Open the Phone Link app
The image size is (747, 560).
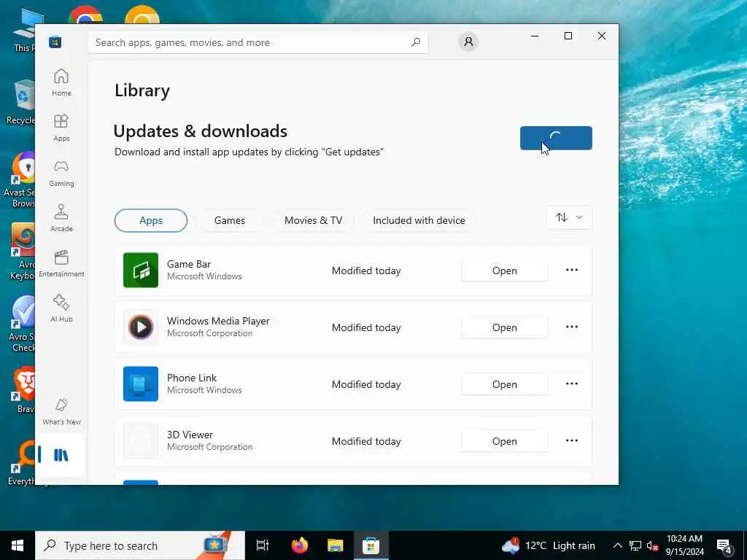[505, 384]
